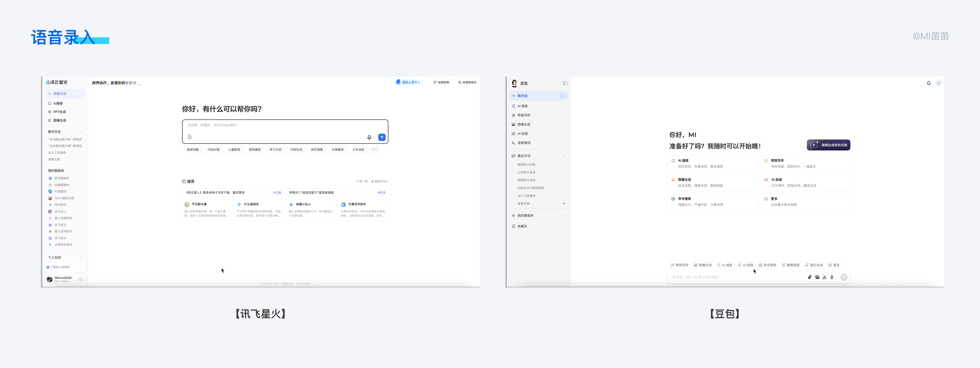Collapse the 最近对话 list in 豆包
The image size is (980, 368).
(x=564, y=156)
